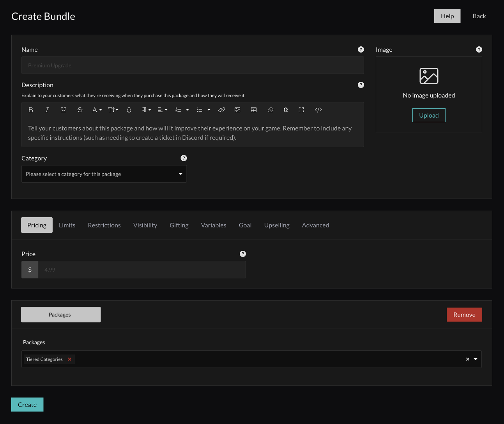Upload an image for the bundle
The height and width of the screenshot is (424, 504).
tap(429, 115)
